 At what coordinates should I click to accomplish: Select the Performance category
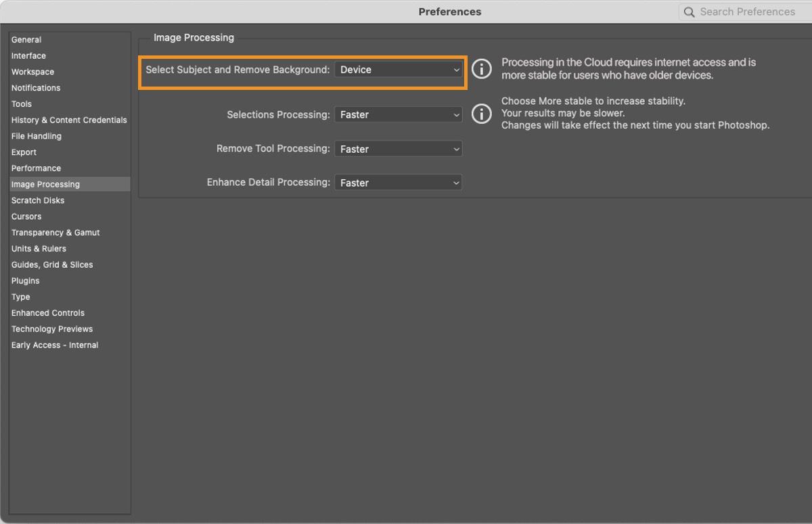click(x=36, y=168)
